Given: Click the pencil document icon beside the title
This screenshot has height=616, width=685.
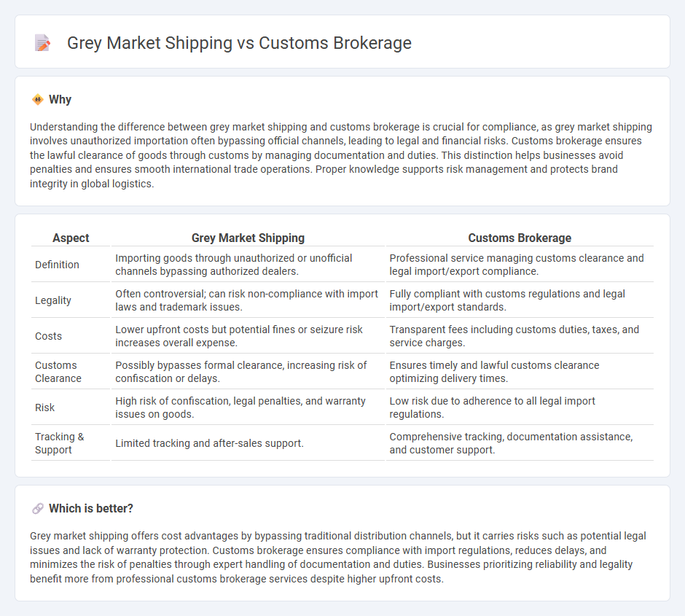Looking at the screenshot, I should pyautogui.click(x=42, y=43).
